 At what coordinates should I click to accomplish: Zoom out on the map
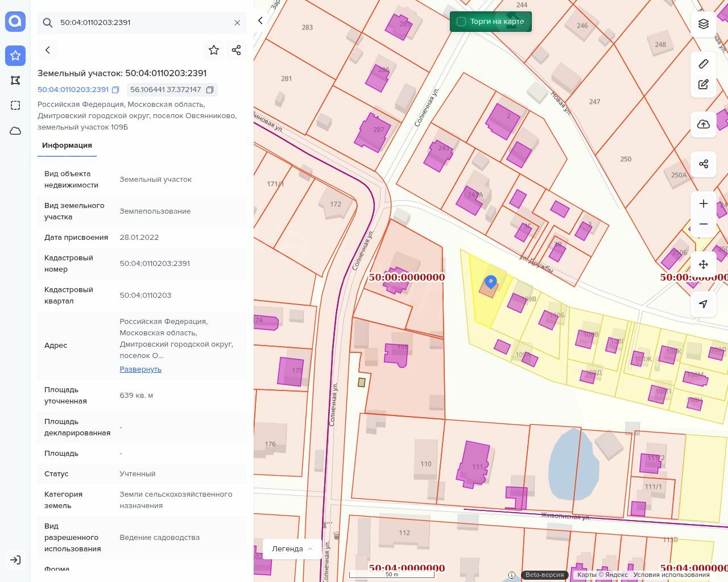pyautogui.click(x=704, y=224)
